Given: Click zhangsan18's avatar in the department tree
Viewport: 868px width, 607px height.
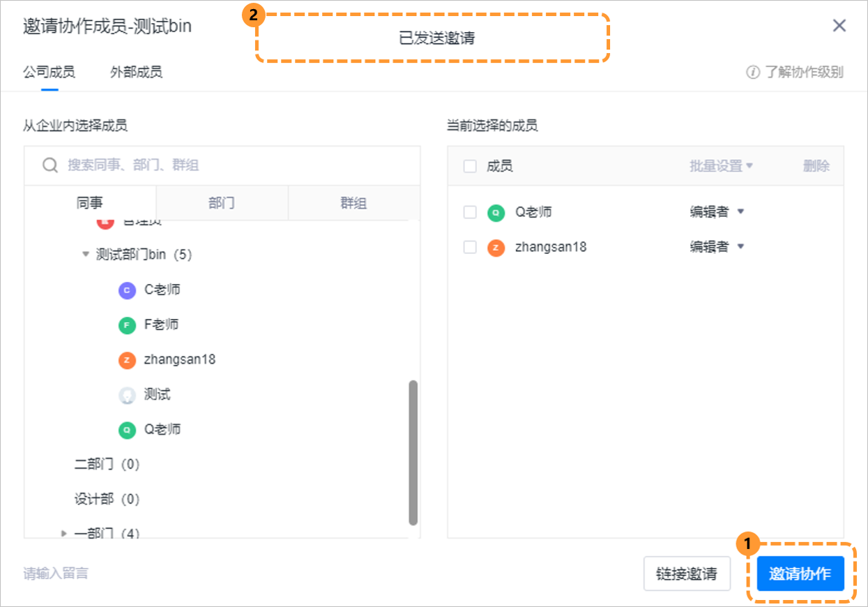Looking at the screenshot, I should (128, 360).
